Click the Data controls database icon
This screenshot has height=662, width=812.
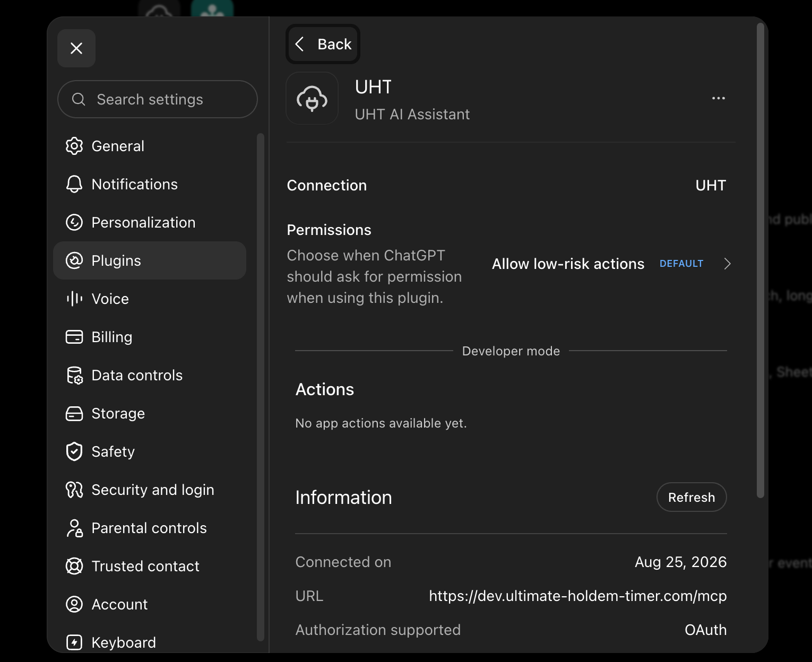[x=74, y=375]
